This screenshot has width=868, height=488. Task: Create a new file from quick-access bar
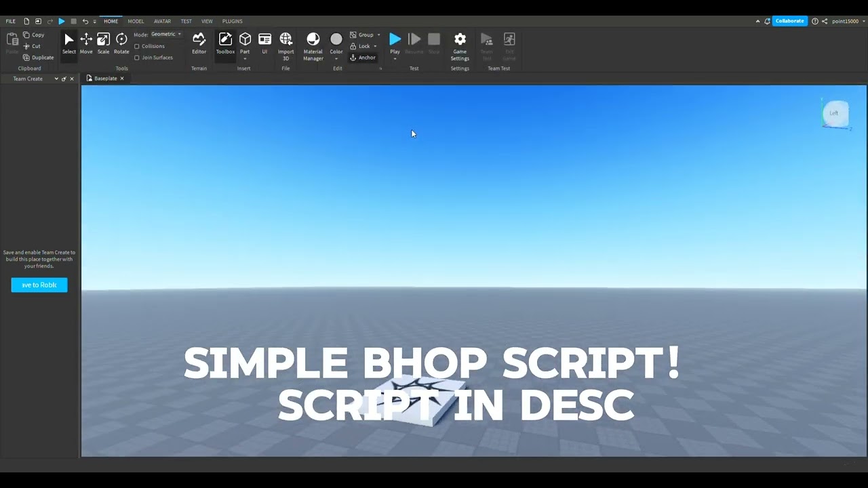point(26,21)
